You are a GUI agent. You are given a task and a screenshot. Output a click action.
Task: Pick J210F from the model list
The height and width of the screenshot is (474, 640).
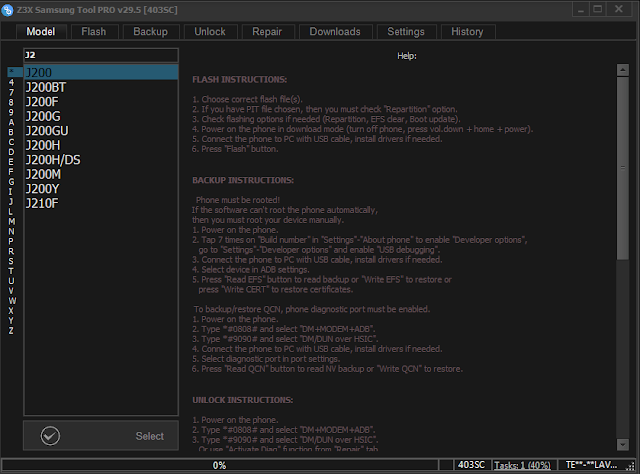pyautogui.click(x=101, y=203)
